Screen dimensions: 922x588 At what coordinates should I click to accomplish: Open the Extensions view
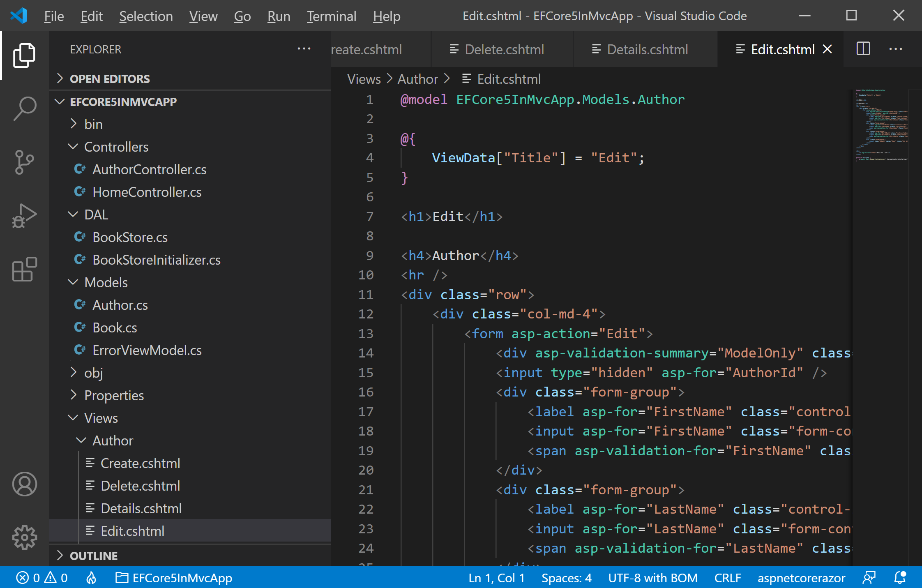25,270
